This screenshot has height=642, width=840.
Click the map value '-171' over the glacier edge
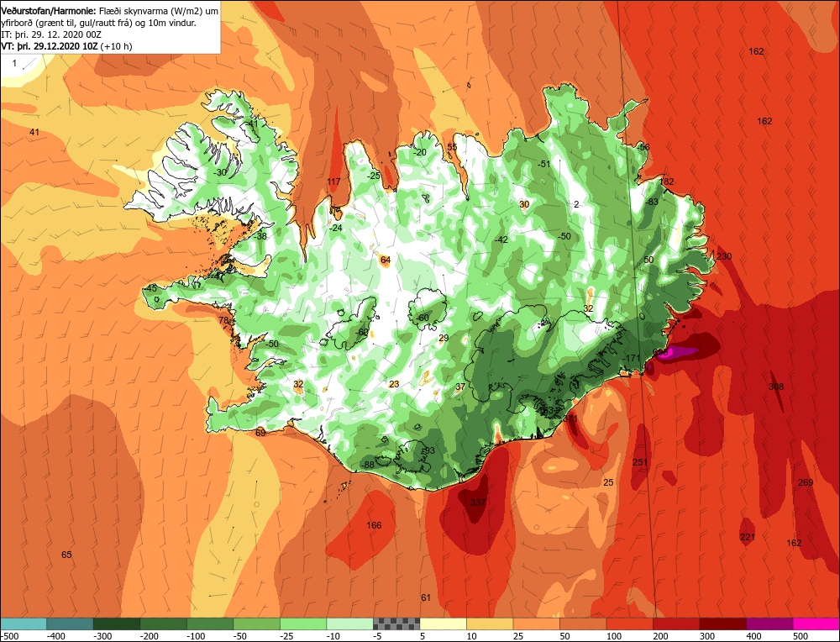coord(633,358)
